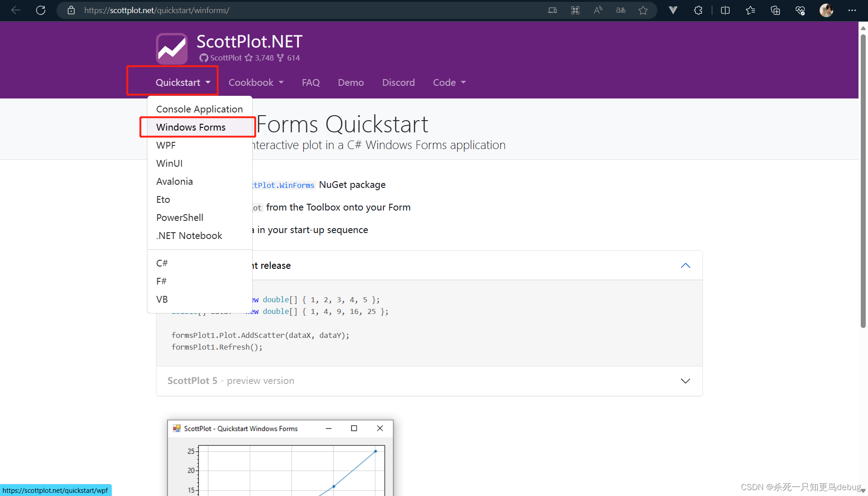Open the Extensions puzzle icon
The height and width of the screenshot is (496, 868).
coord(698,10)
